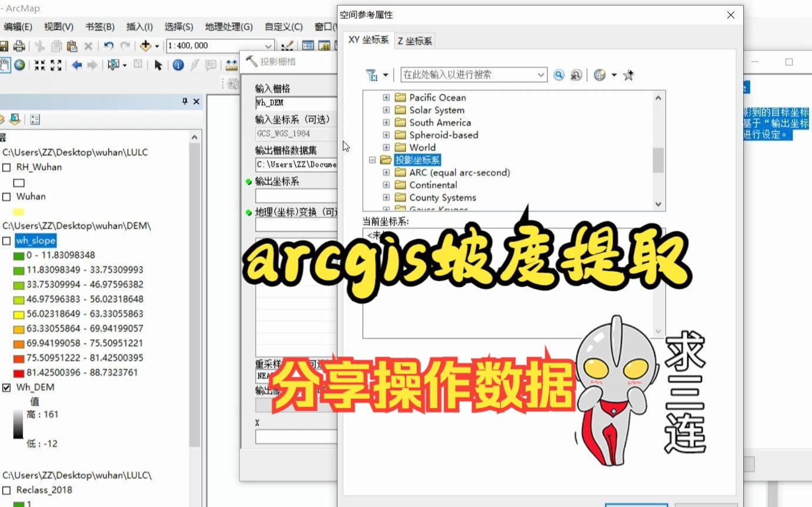Image resolution: width=812 pixels, height=507 pixels.
Task: Choose the Select Elements arrow tool
Action: [158, 65]
